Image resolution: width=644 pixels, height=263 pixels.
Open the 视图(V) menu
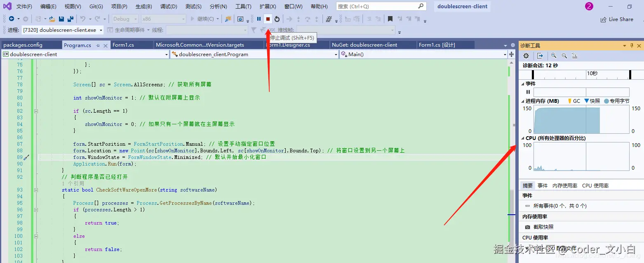click(73, 7)
